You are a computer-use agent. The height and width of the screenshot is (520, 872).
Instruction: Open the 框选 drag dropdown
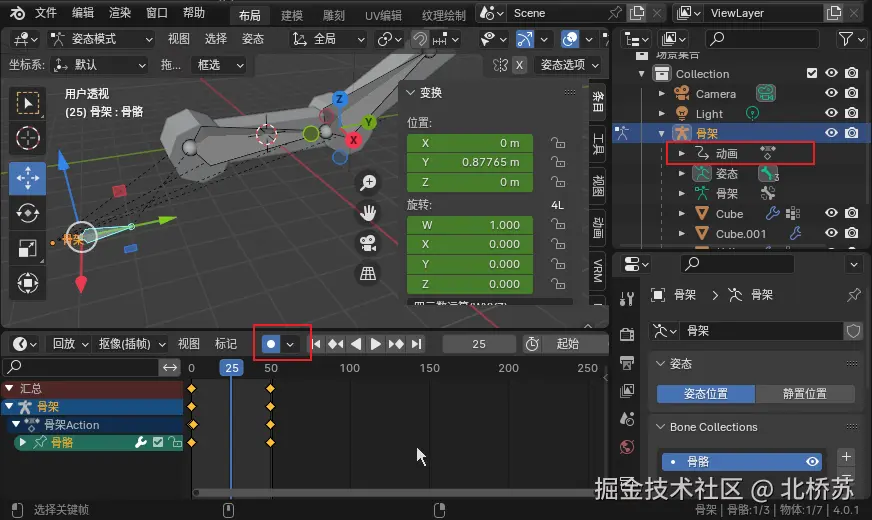click(220, 65)
